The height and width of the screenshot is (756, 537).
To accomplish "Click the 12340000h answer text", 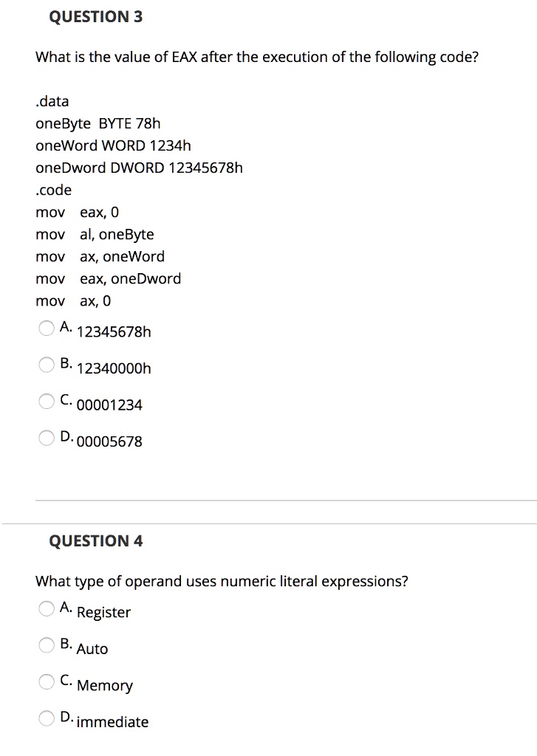I will (114, 368).
